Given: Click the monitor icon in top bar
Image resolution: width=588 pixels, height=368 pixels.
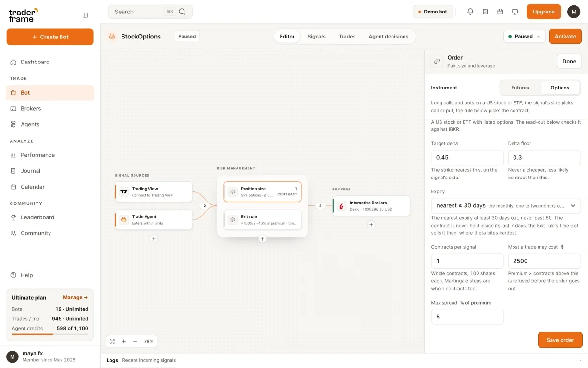Looking at the screenshot, I should (515, 12).
